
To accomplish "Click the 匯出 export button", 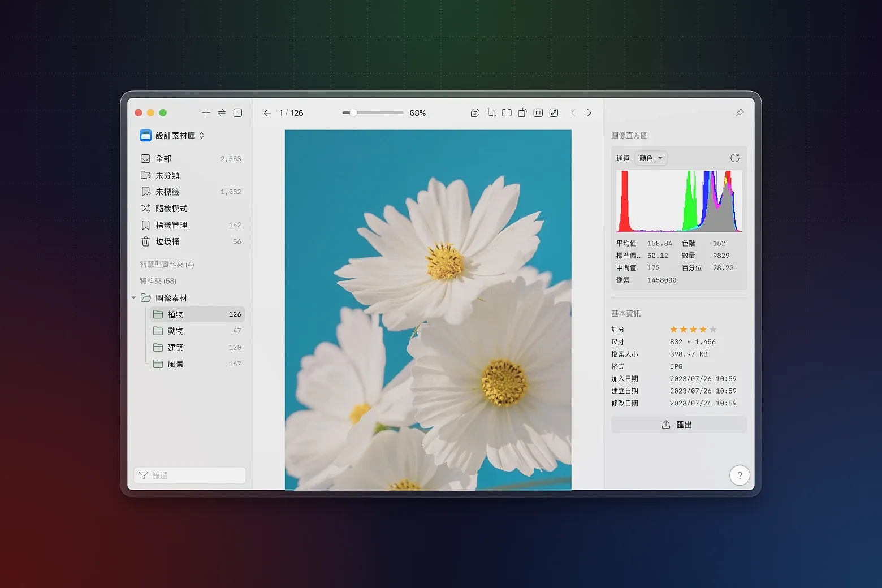I will (x=678, y=425).
